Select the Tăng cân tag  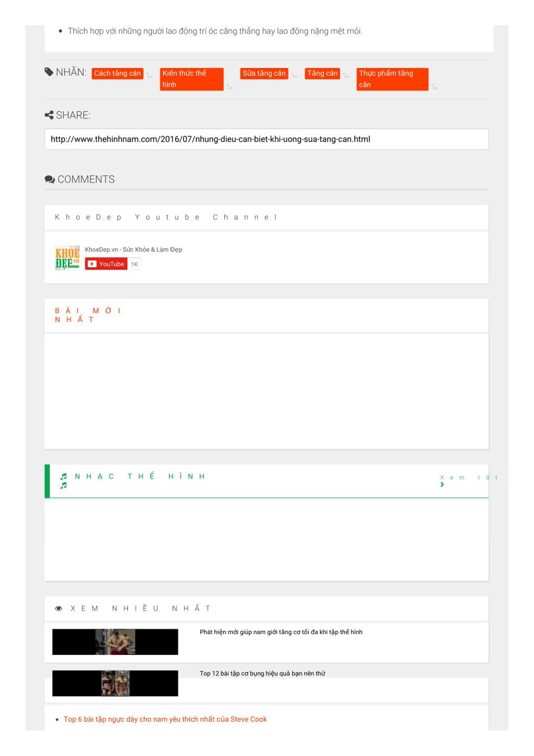pyautogui.click(x=322, y=73)
